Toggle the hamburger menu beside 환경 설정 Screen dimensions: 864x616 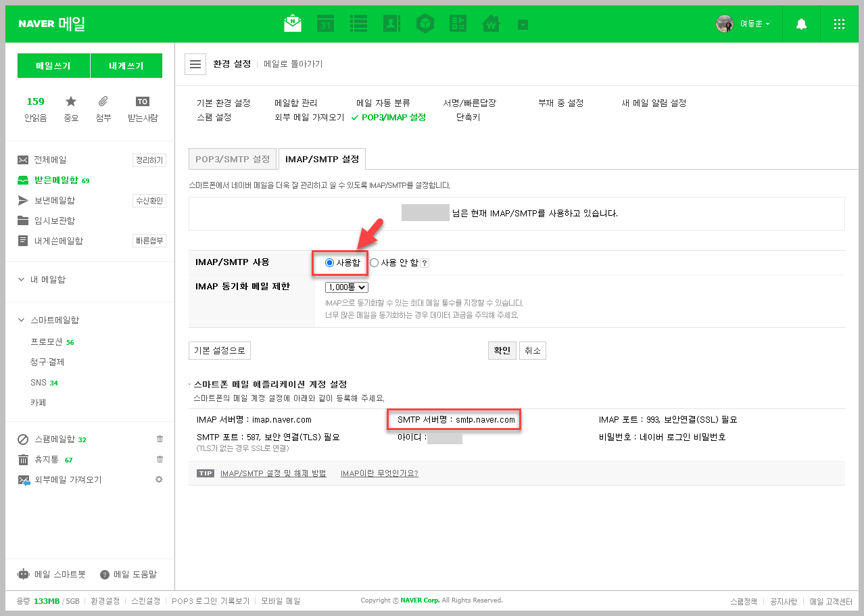(x=195, y=64)
